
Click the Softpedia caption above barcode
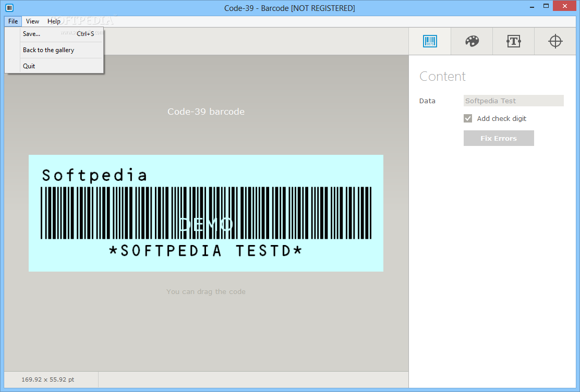pyautogui.click(x=94, y=175)
